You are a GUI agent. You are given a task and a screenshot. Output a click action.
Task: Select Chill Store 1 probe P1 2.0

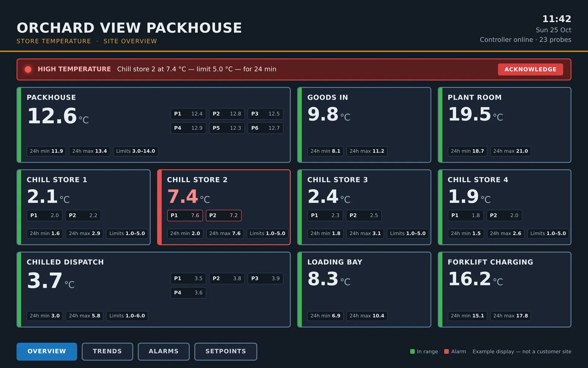point(44,216)
